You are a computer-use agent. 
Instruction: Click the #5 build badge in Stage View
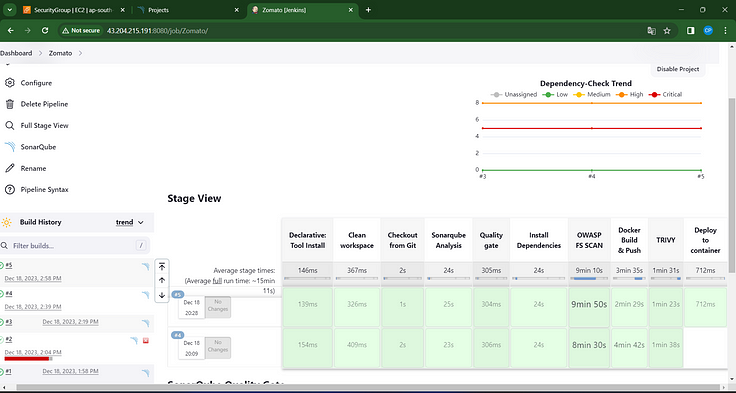click(177, 295)
